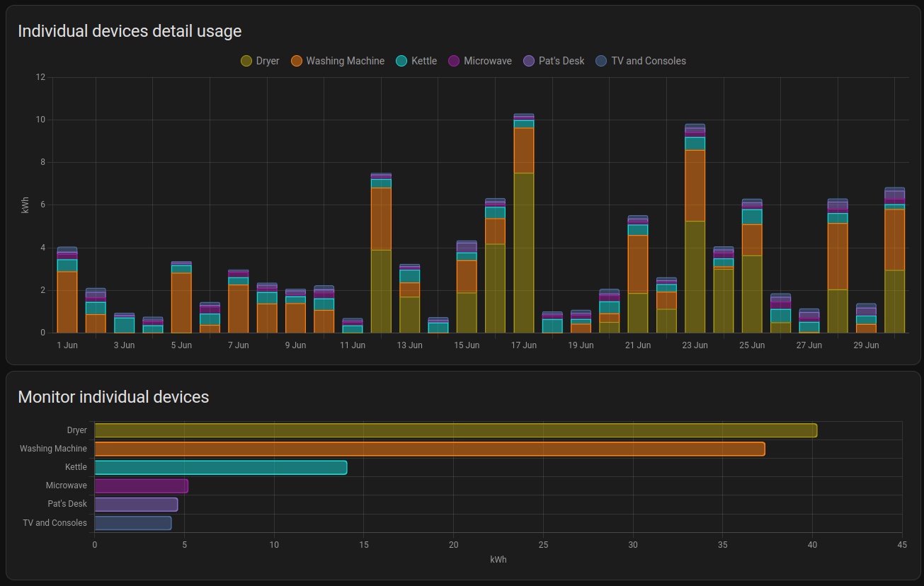Toggle the Washing Machine series in legend

(x=338, y=61)
